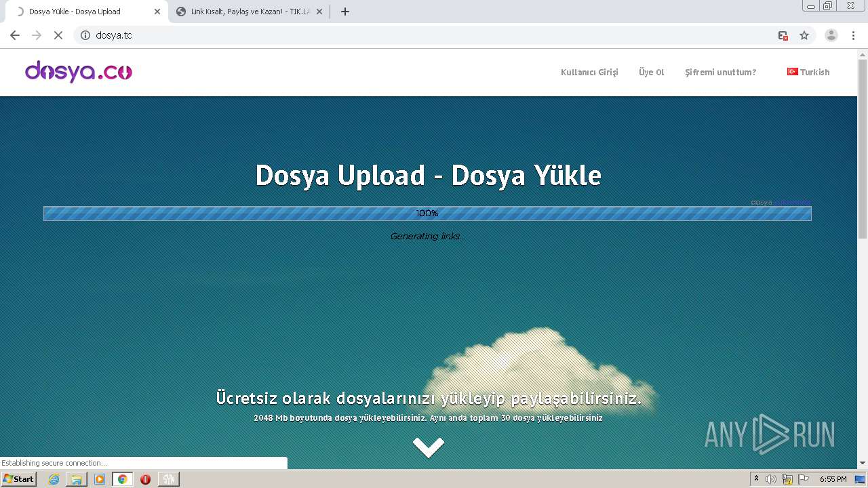Click the Turkish flag icon
This screenshot has height=488, width=868.
792,72
